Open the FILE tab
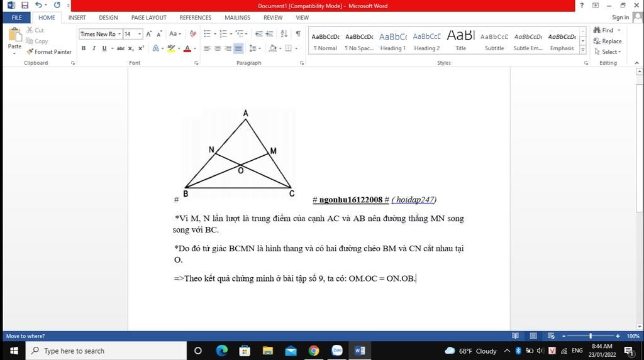This screenshot has height=360, width=644. (17, 18)
